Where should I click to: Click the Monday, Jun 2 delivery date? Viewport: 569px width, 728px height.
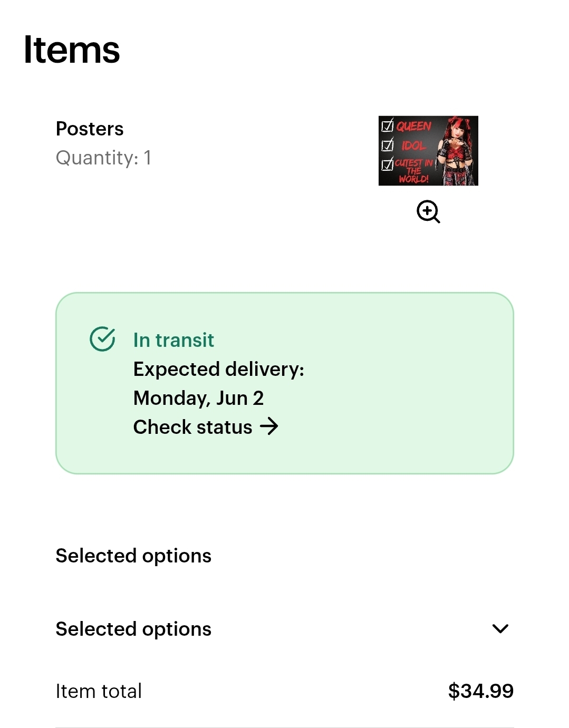click(198, 398)
